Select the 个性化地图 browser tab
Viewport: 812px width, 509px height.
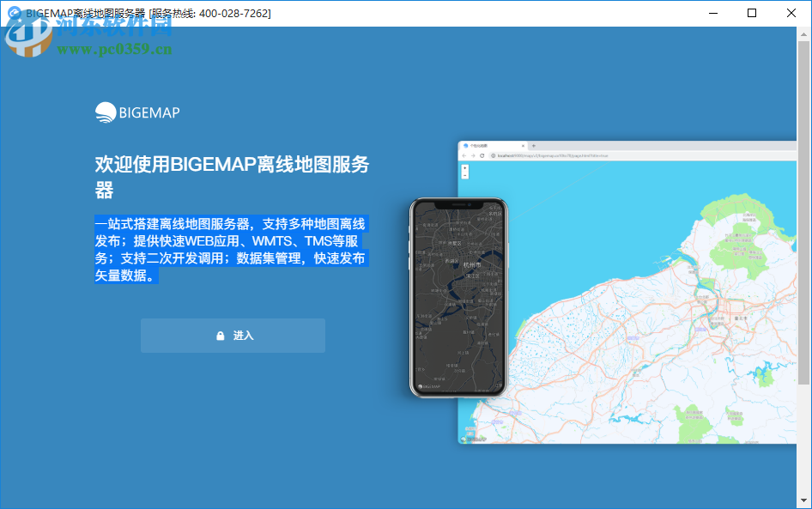481,145
